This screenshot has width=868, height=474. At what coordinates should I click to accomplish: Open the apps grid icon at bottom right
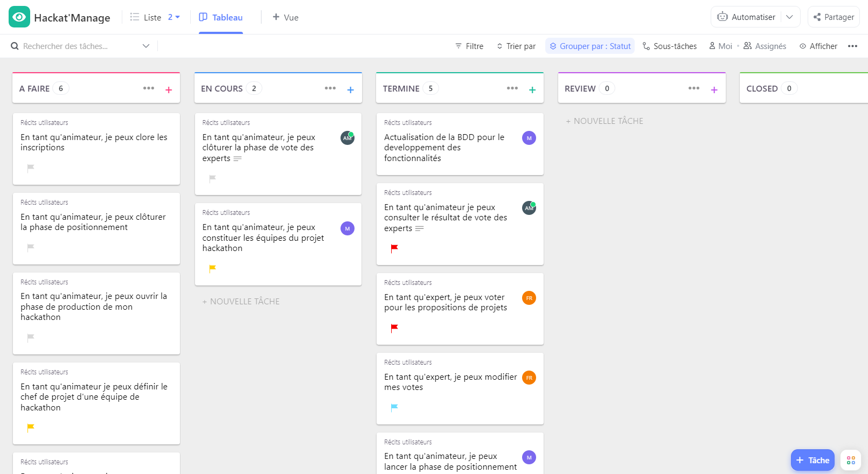click(x=851, y=460)
